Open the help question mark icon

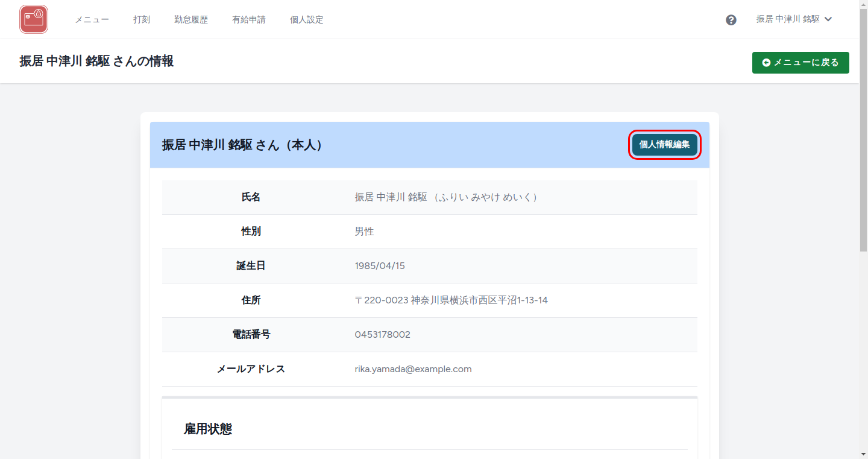731,20
